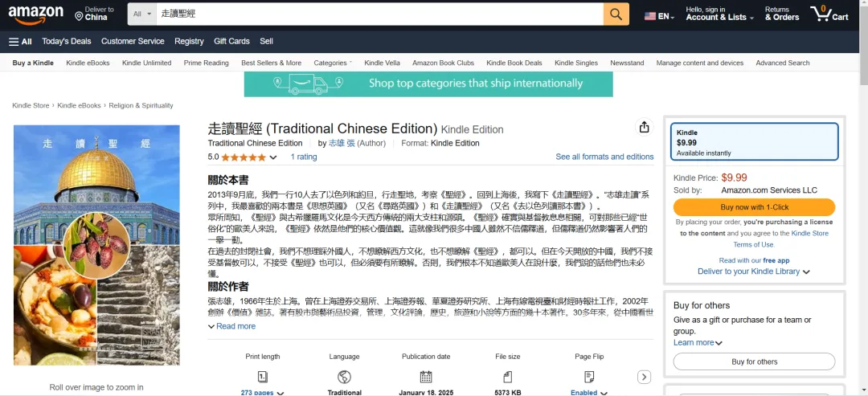868x396 pixels.
Task: Click the book cover image
Action: click(x=97, y=245)
